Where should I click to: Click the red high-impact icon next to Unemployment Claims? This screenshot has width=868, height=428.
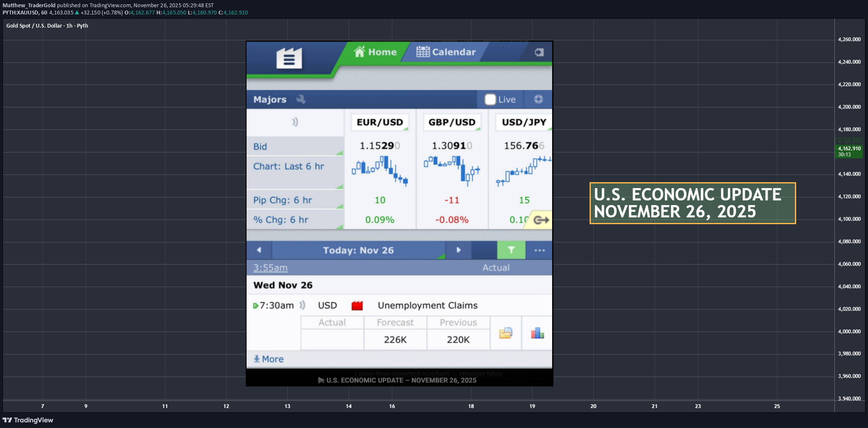click(357, 305)
